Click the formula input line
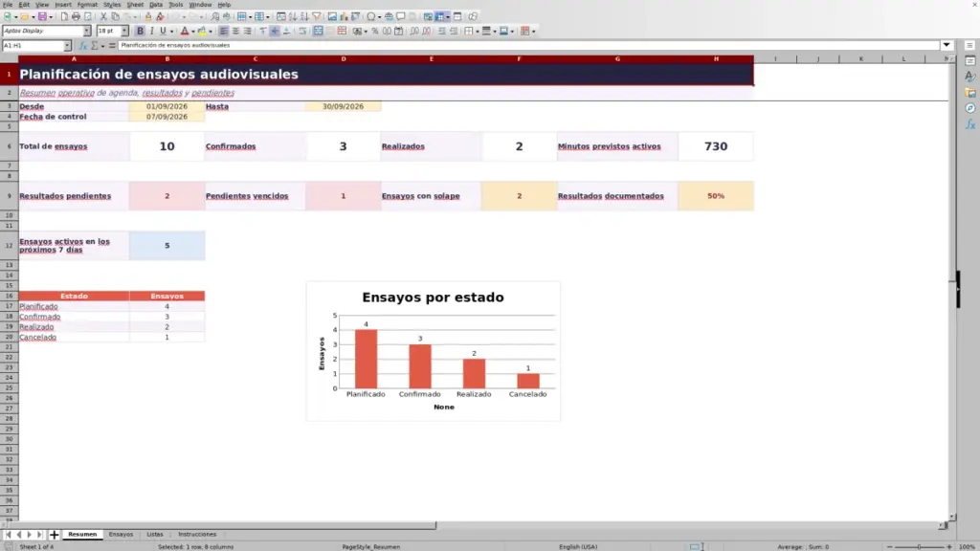 point(528,46)
